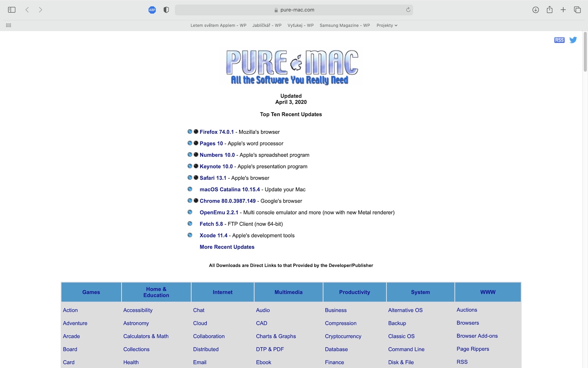Open the Page Rippers link

[x=473, y=349]
